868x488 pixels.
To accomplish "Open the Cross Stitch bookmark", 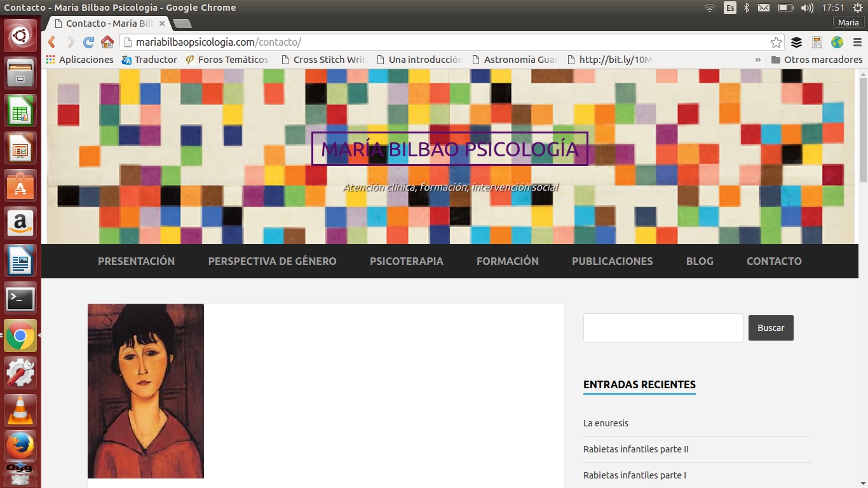I will (x=323, y=60).
